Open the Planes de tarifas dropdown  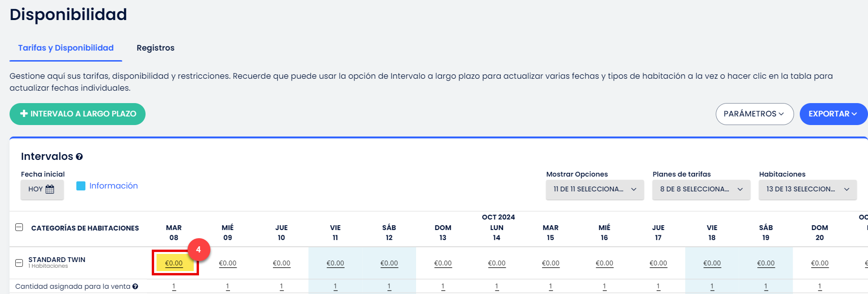click(701, 189)
